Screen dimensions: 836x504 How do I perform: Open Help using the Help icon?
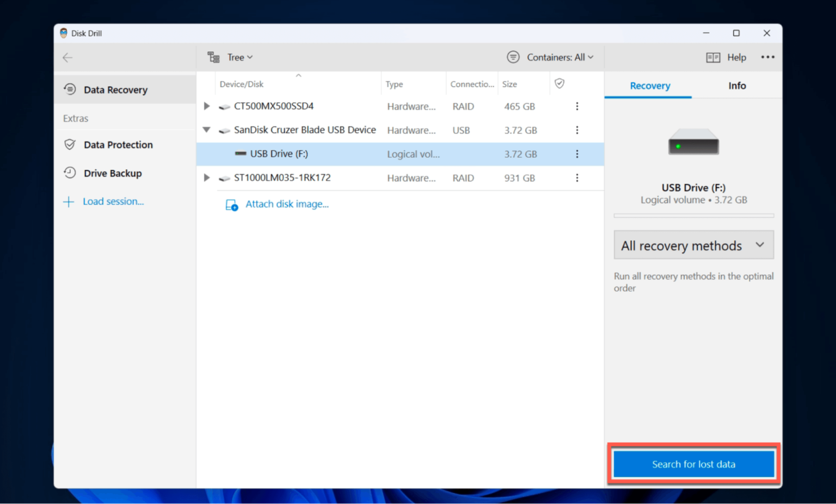[713, 57]
